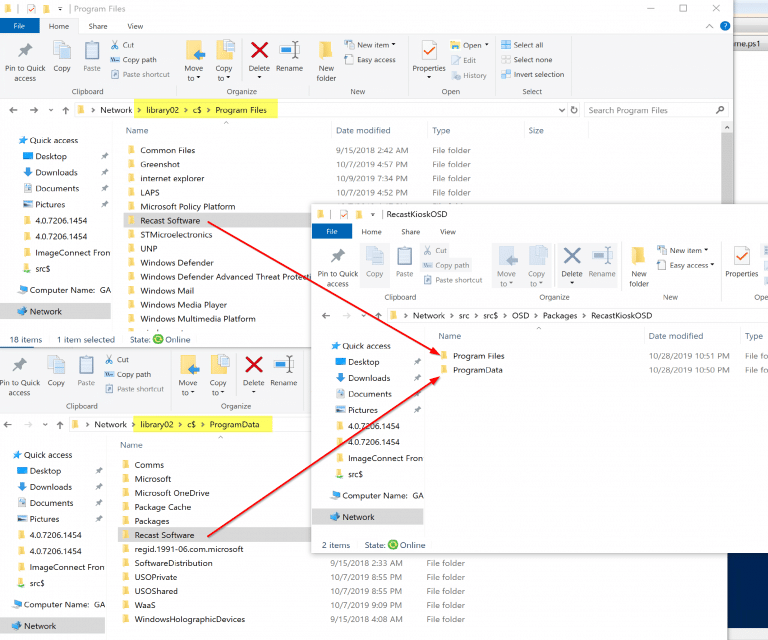Select Network in RecastKioskOSD navigation pane
Viewport: 768px width, 640px height.
358,517
